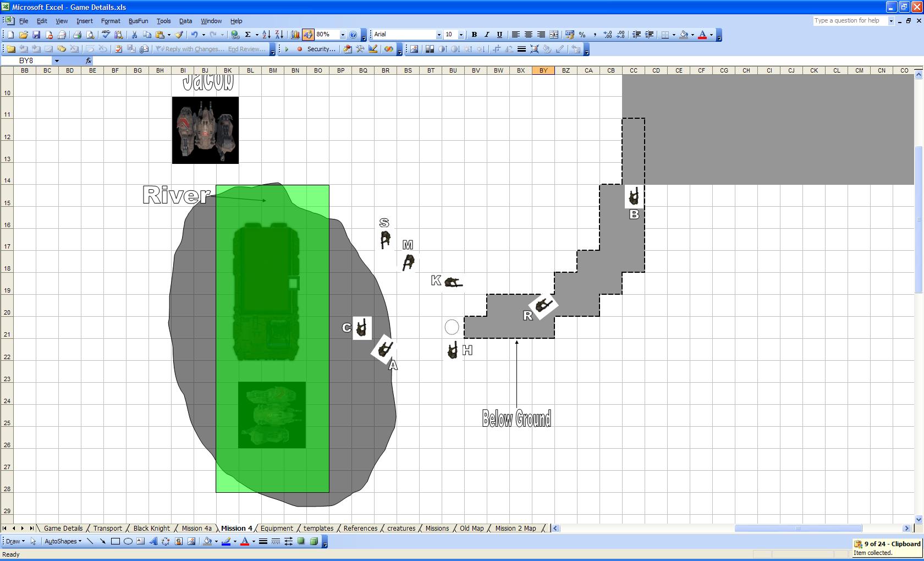Click the 3-D Style green cube icon
The height and width of the screenshot is (561, 924).
coord(314,541)
